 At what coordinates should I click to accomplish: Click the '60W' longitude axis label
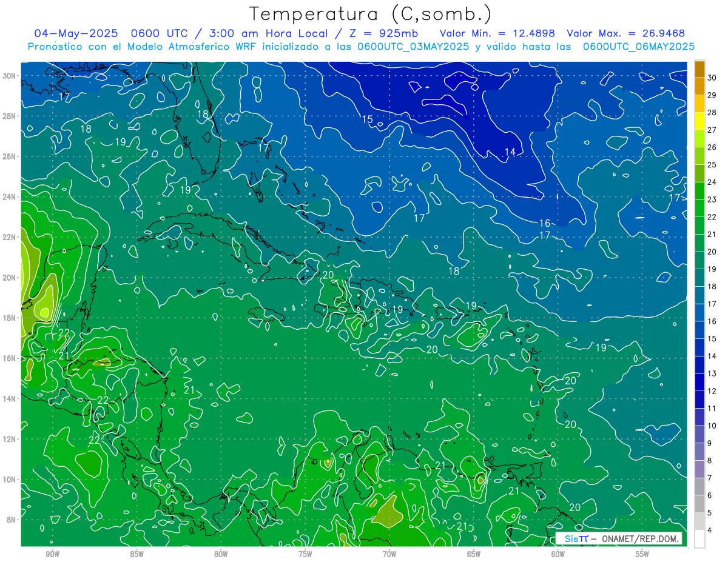pyautogui.click(x=558, y=554)
